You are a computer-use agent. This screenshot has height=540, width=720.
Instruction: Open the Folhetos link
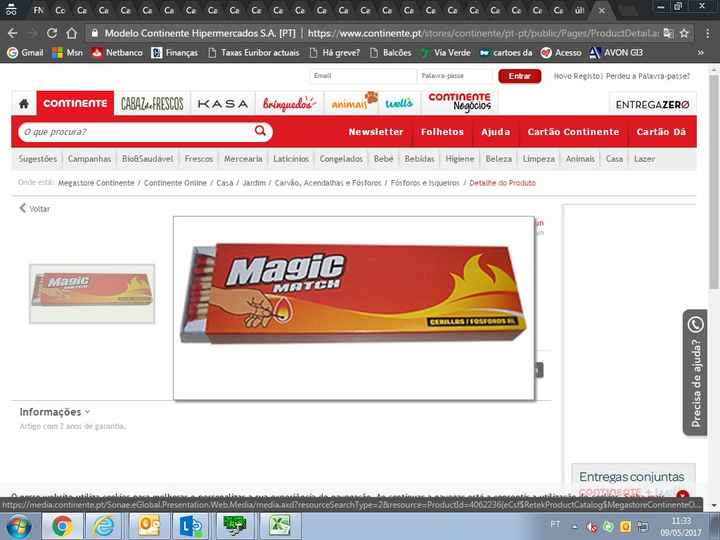click(442, 132)
